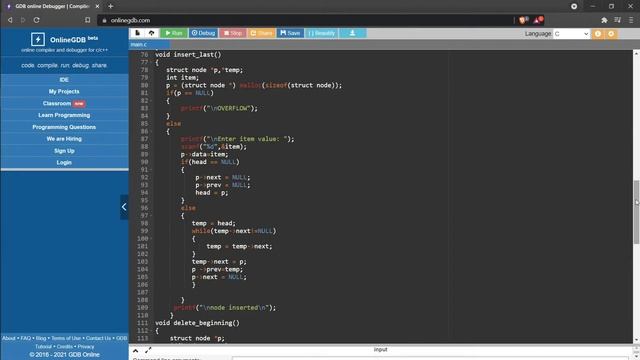The height and width of the screenshot is (360, 640).
Task: Open the browser main menu icon
Action: pyautogui.click(x=631, y=20)
